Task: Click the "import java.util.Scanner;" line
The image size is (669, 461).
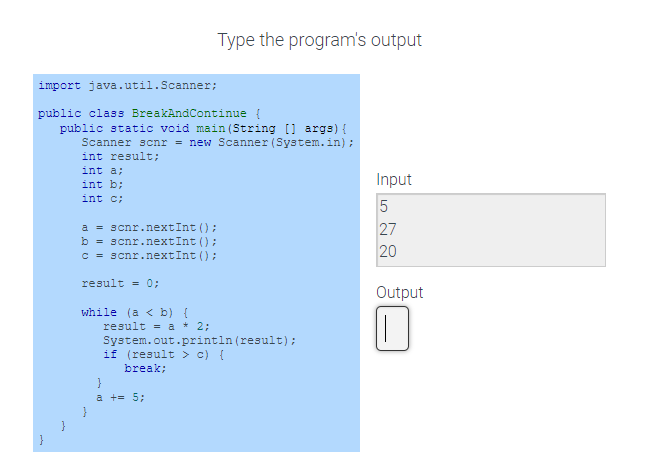Action: pyautogui.click(x=128, y=85)
